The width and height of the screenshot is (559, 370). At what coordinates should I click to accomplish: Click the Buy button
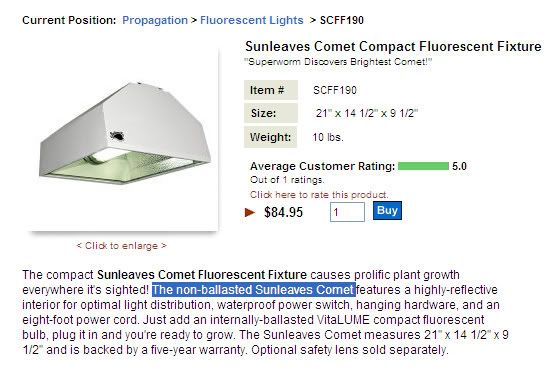coord(387,211)
